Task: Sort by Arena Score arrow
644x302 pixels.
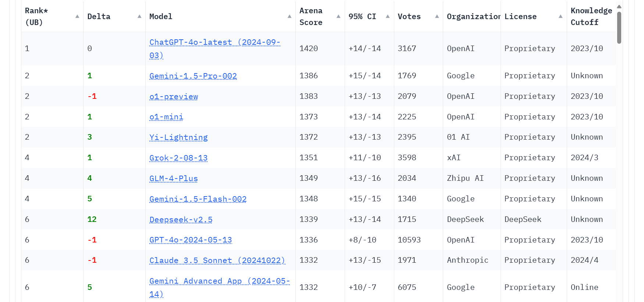Action: 338,17
